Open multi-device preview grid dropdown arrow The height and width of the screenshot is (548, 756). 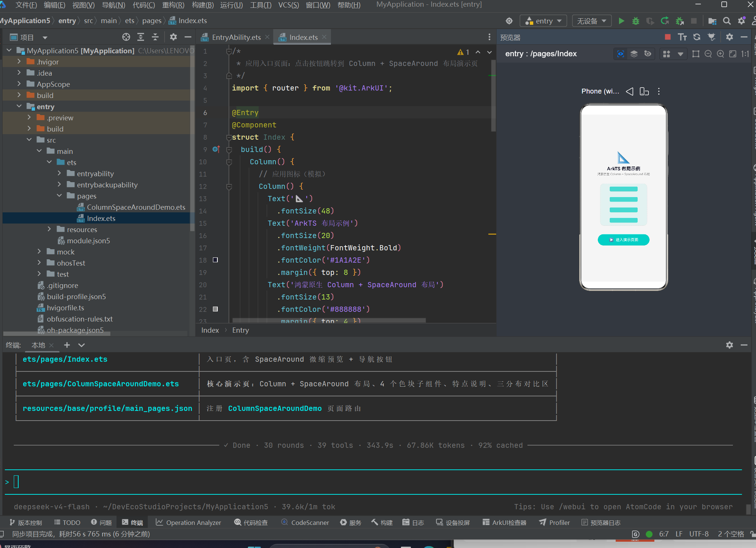pos(680,54)
